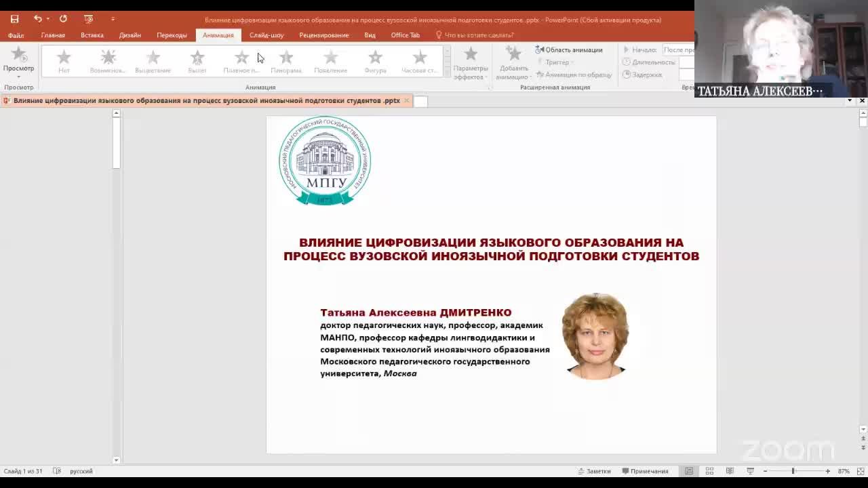Switch to Normal view icon
This screenshot has height=488, width=868.
[689, 471]
